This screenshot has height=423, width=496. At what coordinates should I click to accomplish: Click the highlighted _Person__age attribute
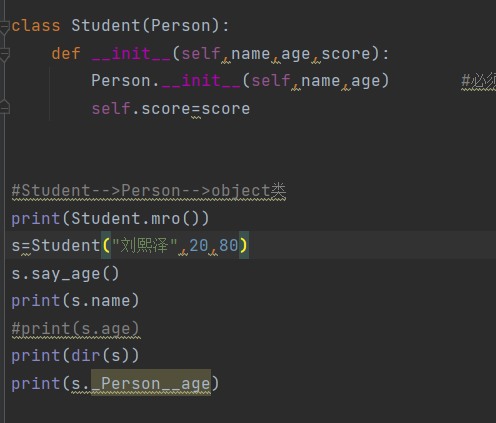[151, 383]
